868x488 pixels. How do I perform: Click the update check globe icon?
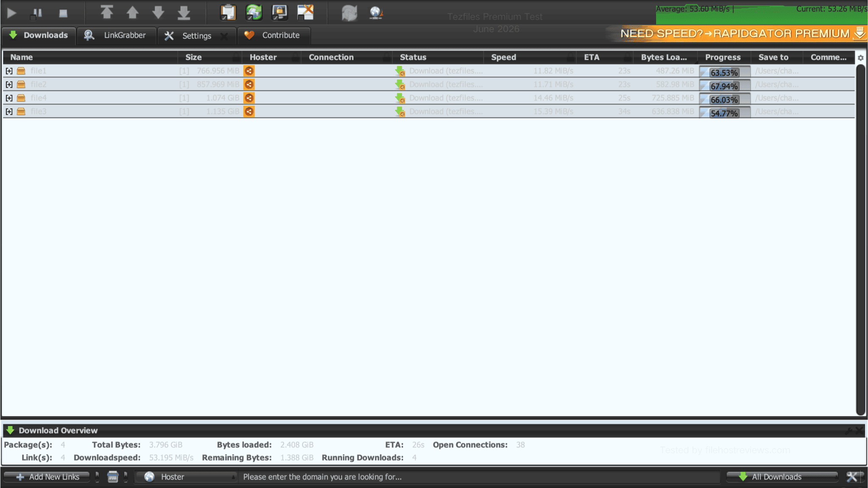[376, 13]
